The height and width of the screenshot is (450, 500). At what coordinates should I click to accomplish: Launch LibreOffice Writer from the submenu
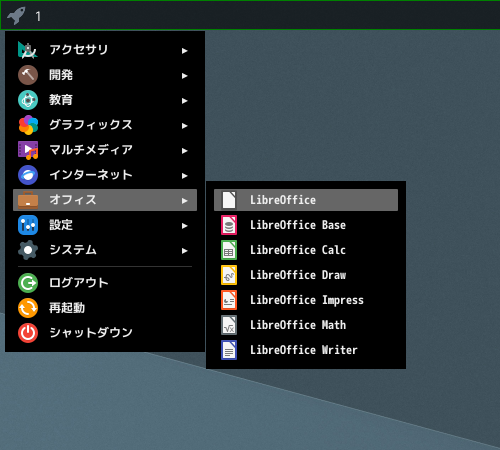point(306,350)
